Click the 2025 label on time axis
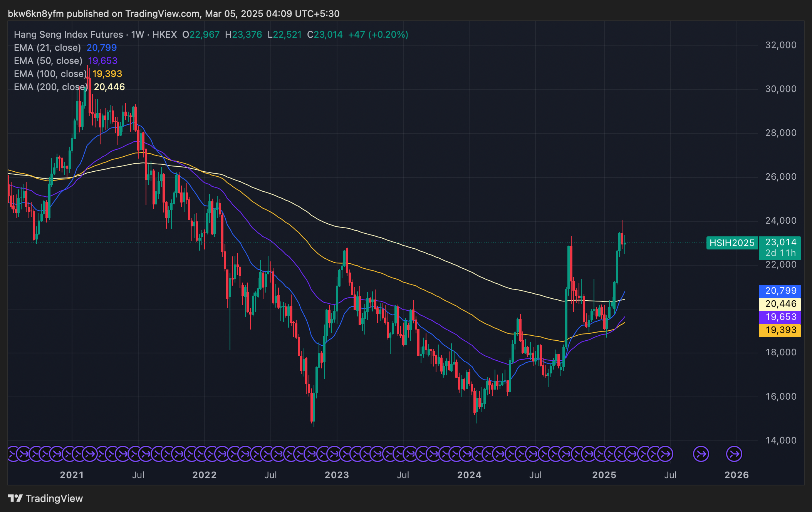Image resolution: width=812 pixels, height=512 pixels. (x=604, y=475)
